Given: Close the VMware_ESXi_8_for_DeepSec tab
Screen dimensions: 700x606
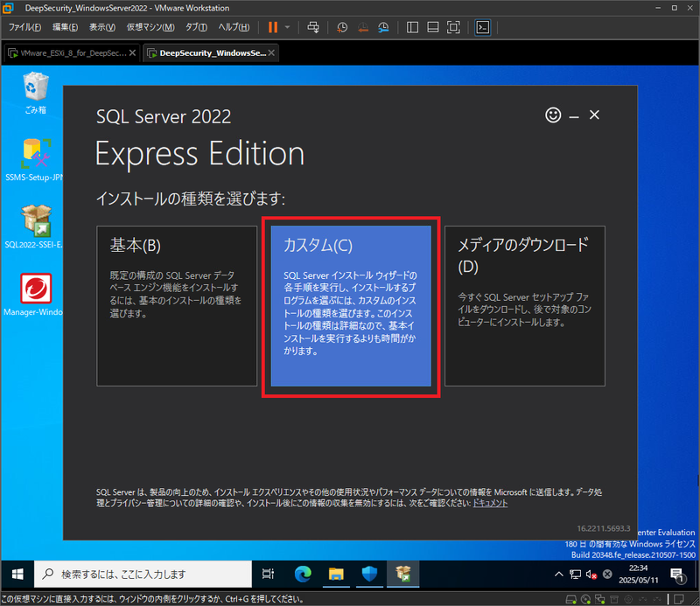Looking at the screenshot, I should [133, 53].
